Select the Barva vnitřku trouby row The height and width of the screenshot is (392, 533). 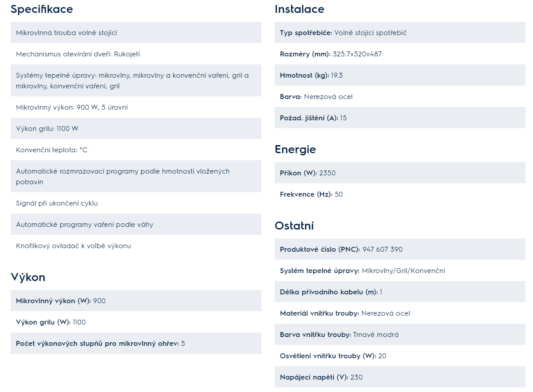(x=400, y=334)
